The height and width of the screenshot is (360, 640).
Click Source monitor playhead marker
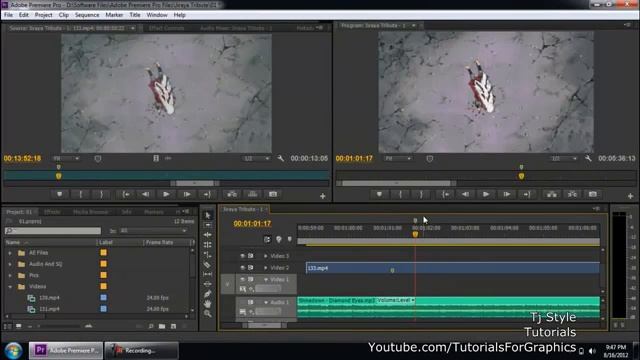[58, 176]
